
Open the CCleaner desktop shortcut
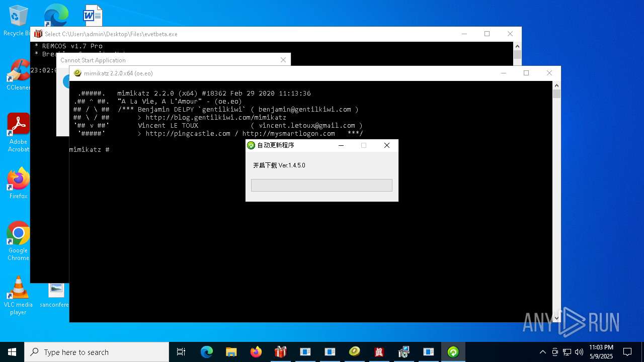18,75
